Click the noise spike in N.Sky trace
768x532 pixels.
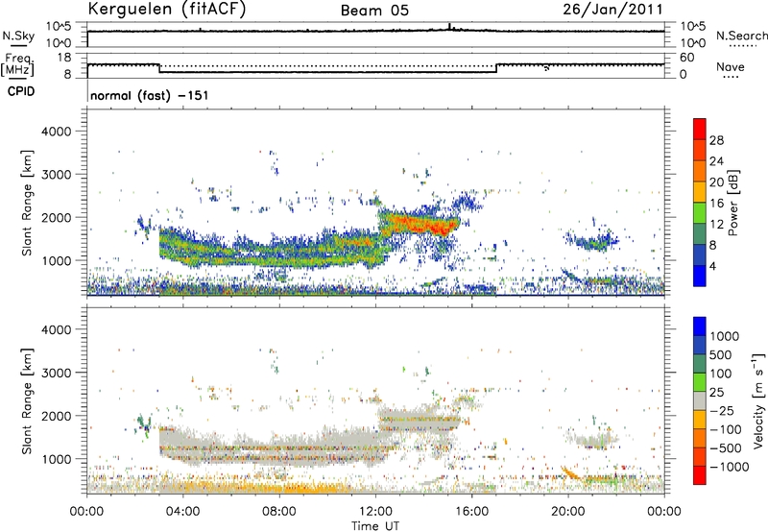coord(449,27)
